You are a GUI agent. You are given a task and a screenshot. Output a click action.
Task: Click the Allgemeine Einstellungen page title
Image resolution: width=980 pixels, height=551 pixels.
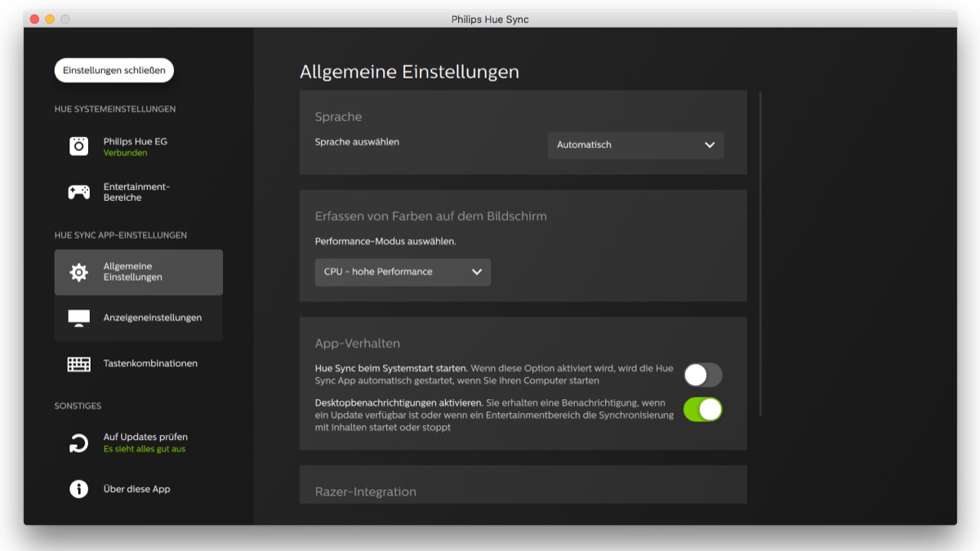coord(409,72)
